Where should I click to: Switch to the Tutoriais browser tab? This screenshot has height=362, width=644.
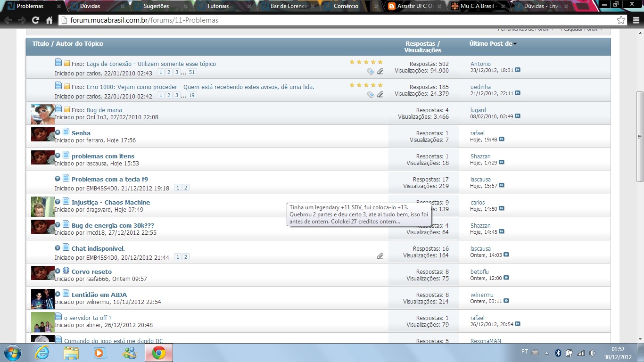(218, 6)
